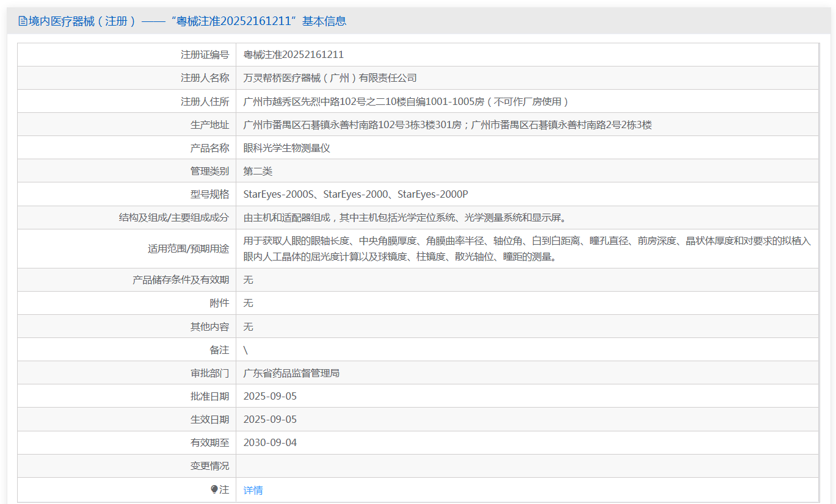Click the header title 境内医疗器械（注册）基本信息

(183, 21)
